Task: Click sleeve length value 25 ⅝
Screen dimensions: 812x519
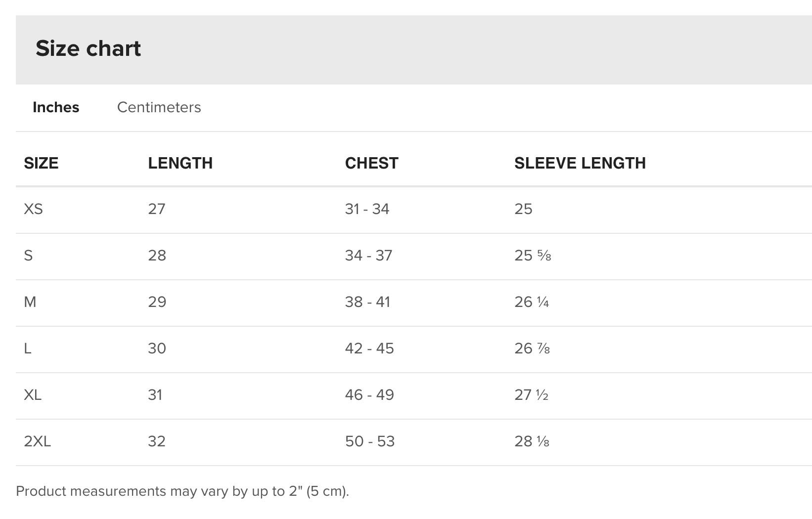Action: point(533,256)
